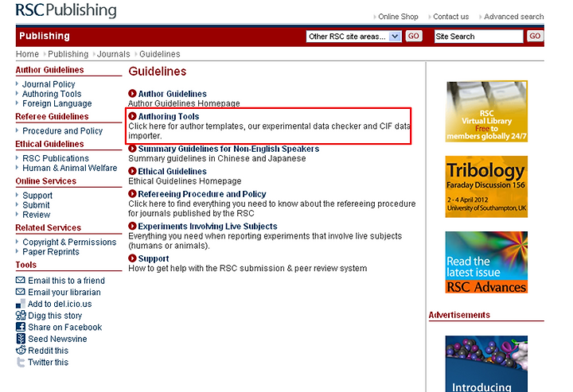Open Paper Reprints link
The height and width of the screenshot is (392, 573).
click(51, 252)
